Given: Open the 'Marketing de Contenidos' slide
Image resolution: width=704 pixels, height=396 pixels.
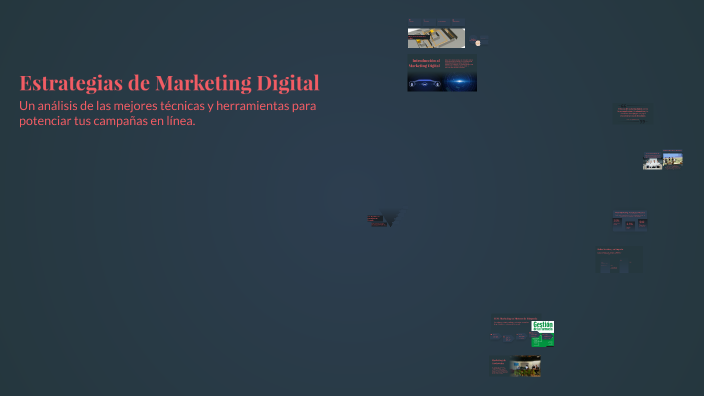Looking at the screenshot, I should click(515, 366).
